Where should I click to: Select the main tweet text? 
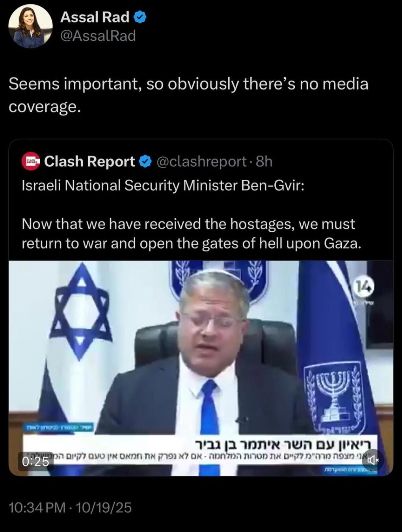[188, 95]
